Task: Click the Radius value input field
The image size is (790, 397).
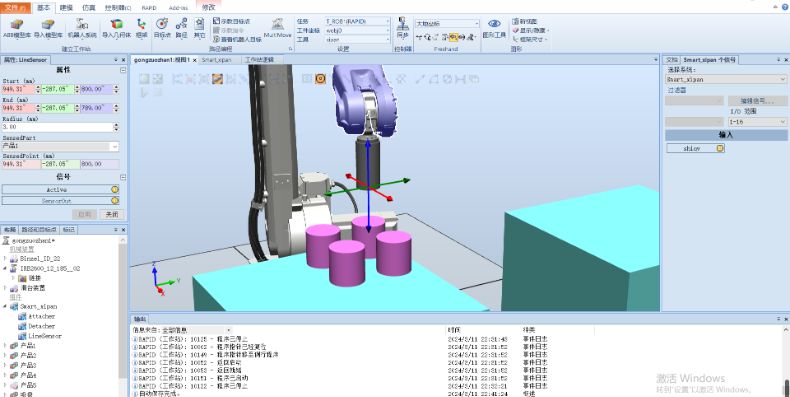Action: (57, 127)
